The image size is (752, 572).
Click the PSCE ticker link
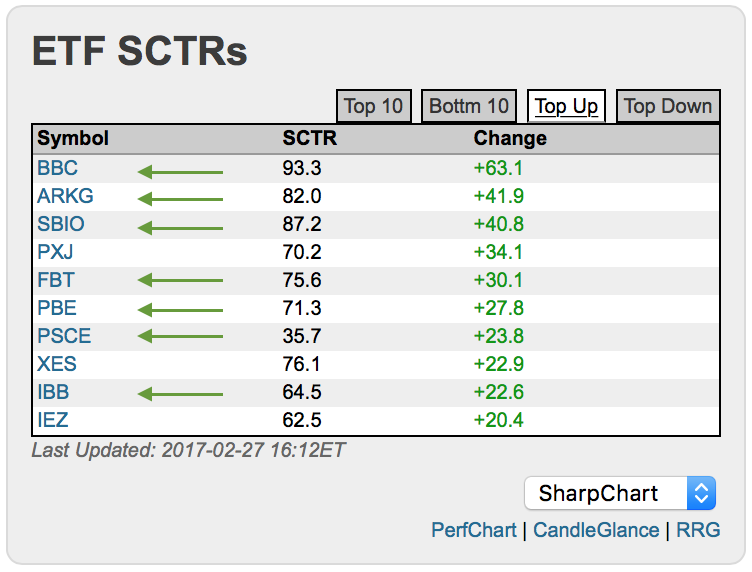click(x=64, y=336)
